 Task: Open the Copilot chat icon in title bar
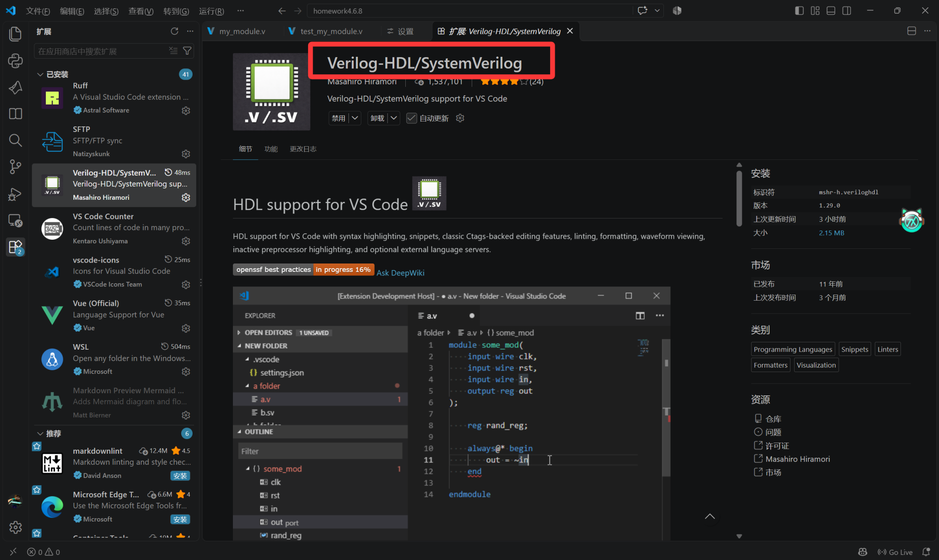642,11
